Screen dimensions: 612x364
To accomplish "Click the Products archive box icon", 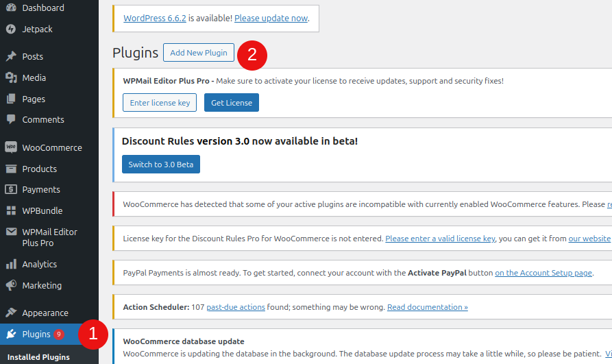I will 11,169.
